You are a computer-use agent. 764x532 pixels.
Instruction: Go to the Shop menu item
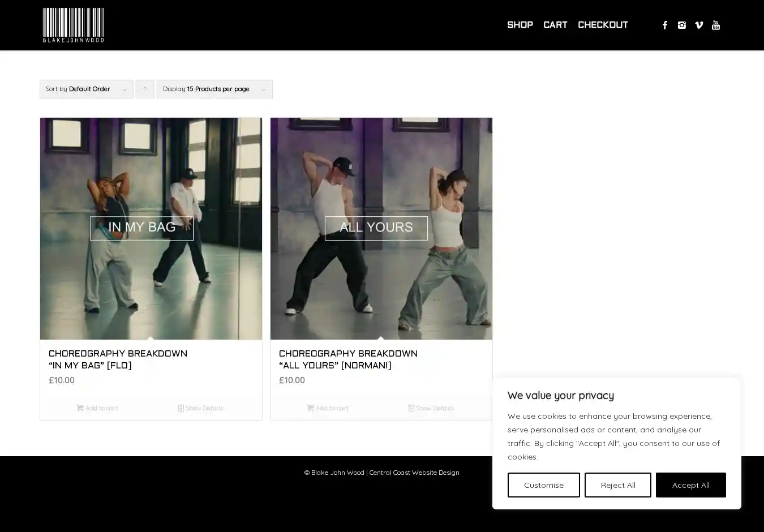click(x=520, y=25)
